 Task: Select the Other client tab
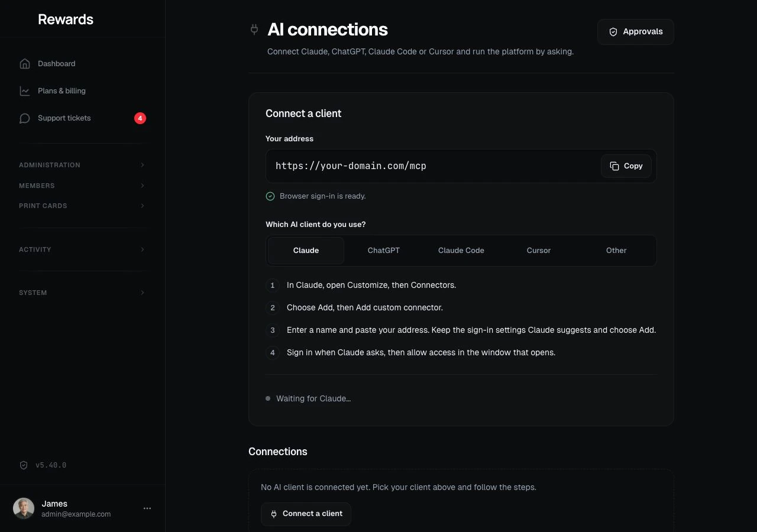click(616, 251)
